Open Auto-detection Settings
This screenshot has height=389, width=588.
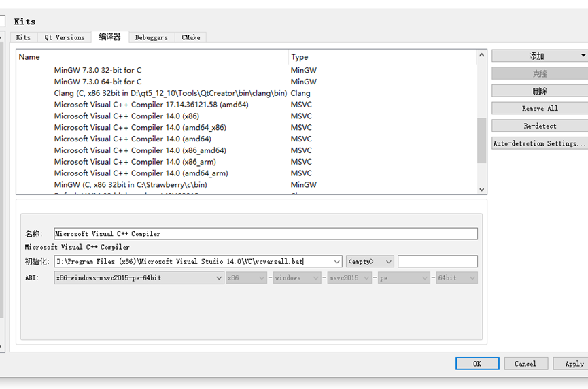point(540,143)
